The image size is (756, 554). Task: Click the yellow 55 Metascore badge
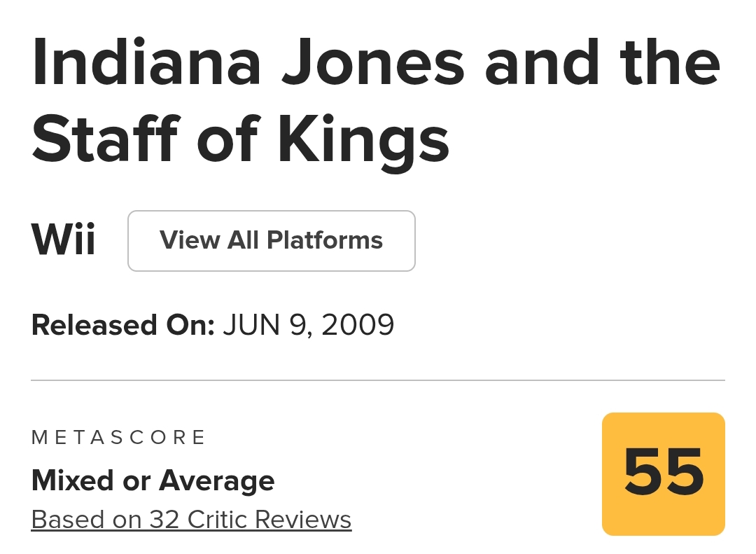pos(663,473)
